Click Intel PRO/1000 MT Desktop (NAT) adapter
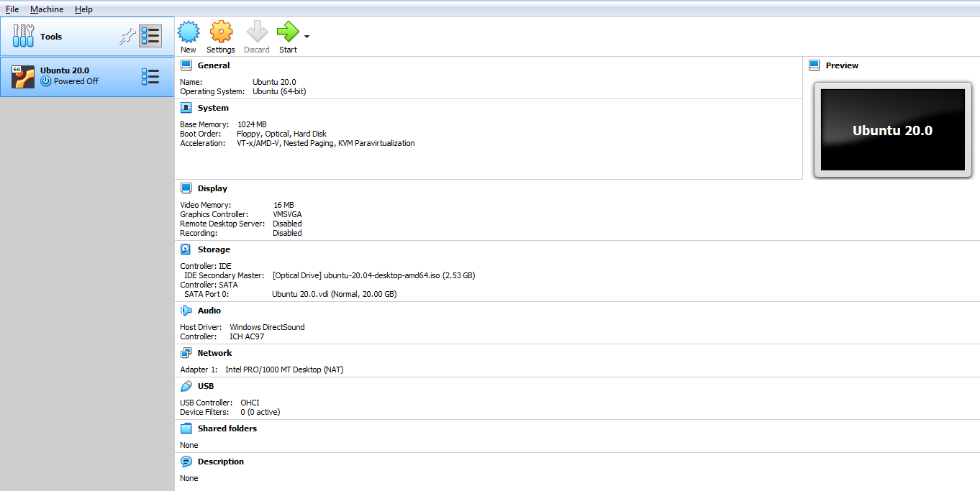The image size is (980, 491). point(284,370)
